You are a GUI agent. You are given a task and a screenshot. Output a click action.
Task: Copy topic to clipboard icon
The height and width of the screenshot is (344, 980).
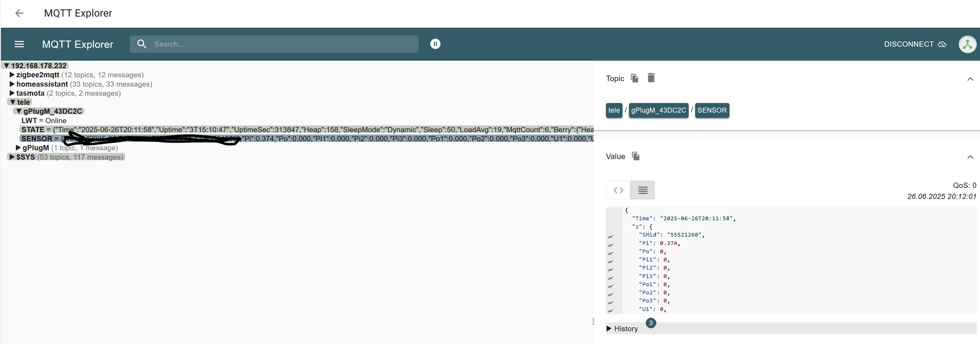[634, 78]
